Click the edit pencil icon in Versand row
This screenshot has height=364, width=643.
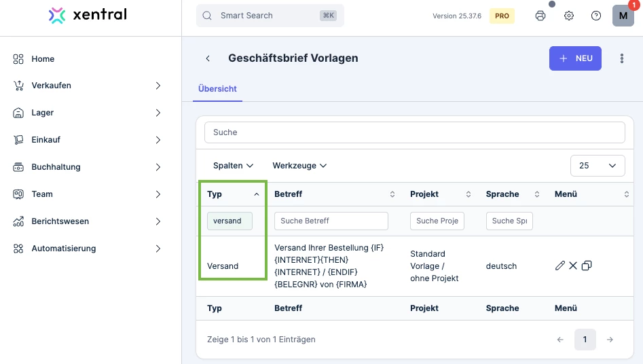(x=559, y=266)
